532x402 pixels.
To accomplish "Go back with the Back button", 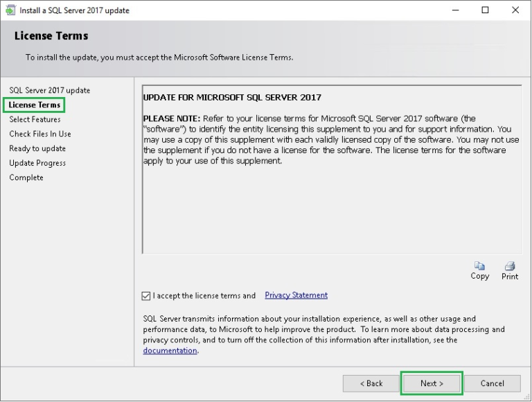I will [371, 383].
